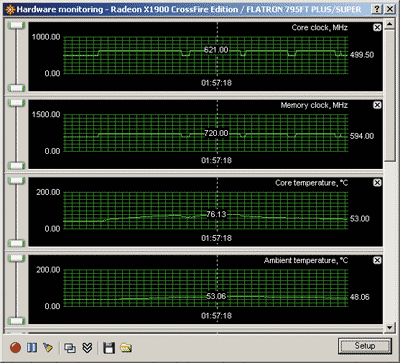Viewport: 400px width, 363px height.
Task: Click the 0.00 minimum label of Memory clock
Action: (52, 151)
